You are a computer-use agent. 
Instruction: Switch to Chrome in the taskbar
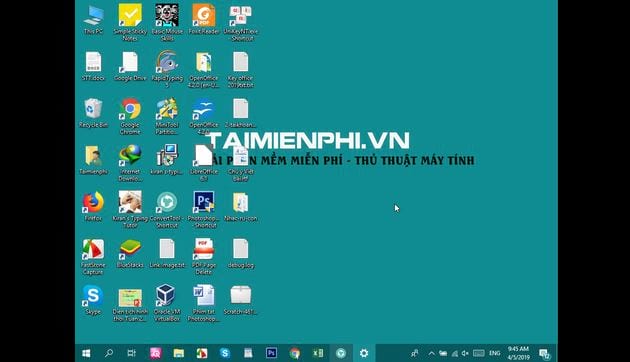(295, 353)
